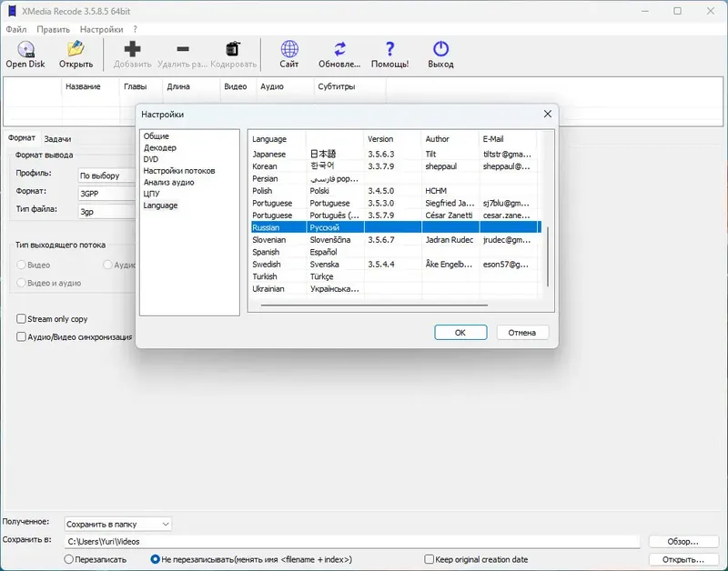Image resolution: width=728 pixels, height=571 pixels.
Task: Open the Профиль По выбору combo box
Action: (x=107, y=175)
